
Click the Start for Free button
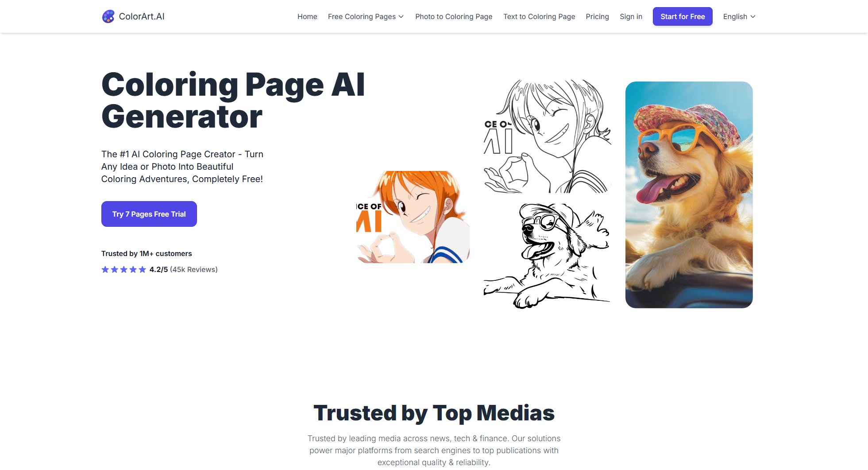(x=683, y=16)
